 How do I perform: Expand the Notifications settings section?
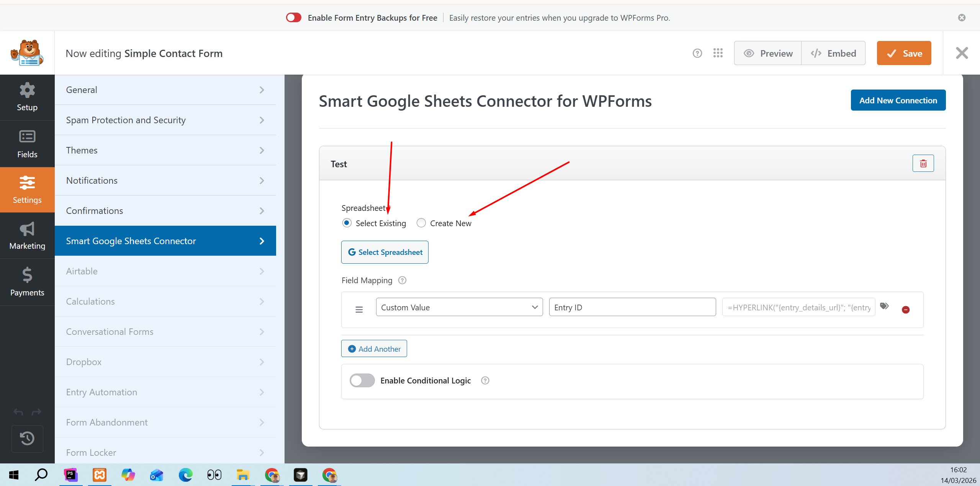165,181
